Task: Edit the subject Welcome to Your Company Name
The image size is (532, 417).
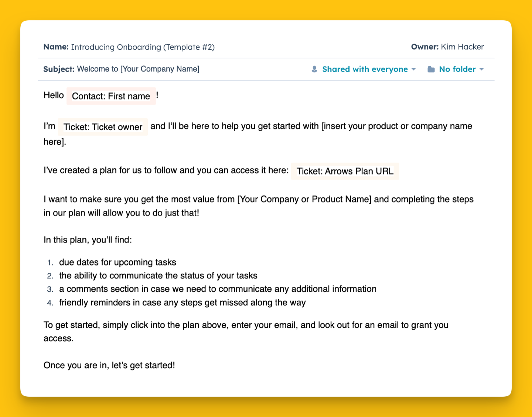Action: (x=138, y=69)
